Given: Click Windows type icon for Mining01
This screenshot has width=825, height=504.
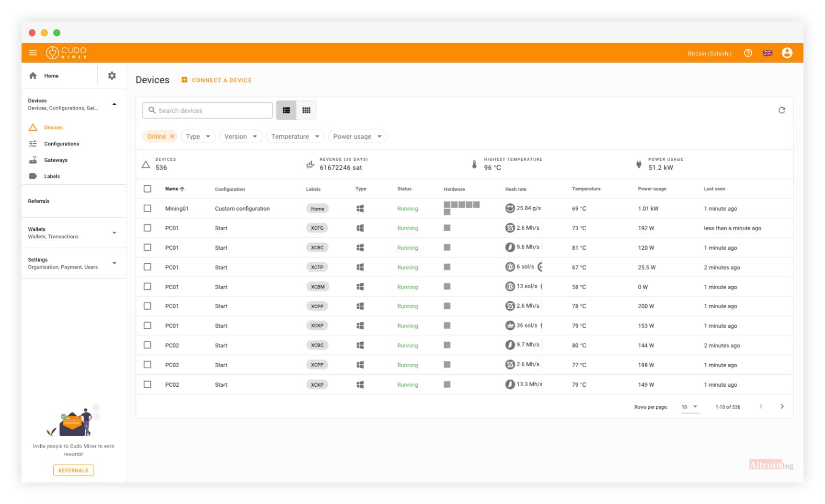Looking at the screenshot, I should click(x=360, y=209).
